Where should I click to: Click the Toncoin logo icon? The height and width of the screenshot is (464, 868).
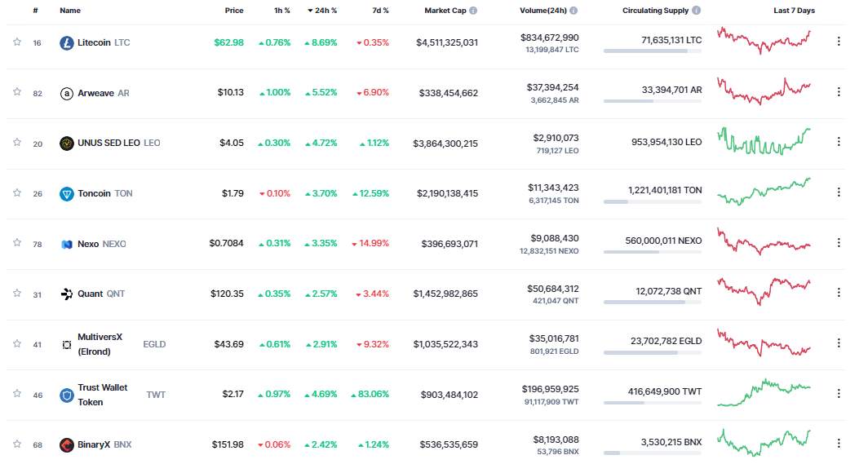point(66,193)
